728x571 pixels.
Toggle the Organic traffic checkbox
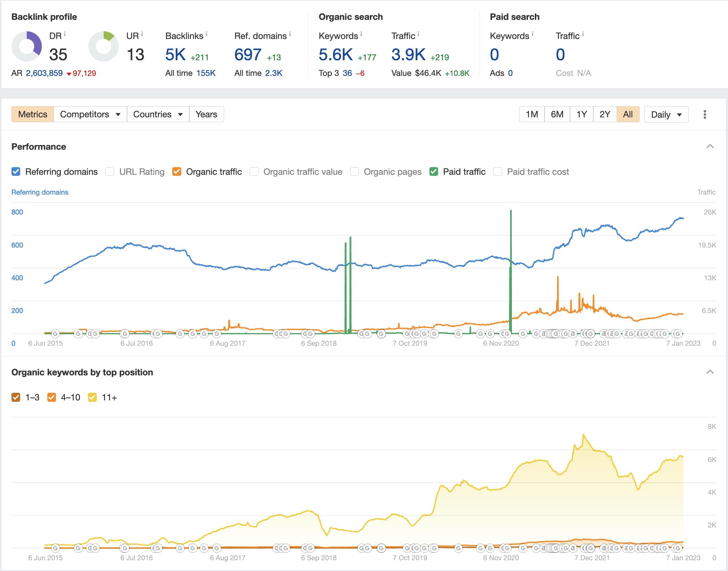pos(177,172)
